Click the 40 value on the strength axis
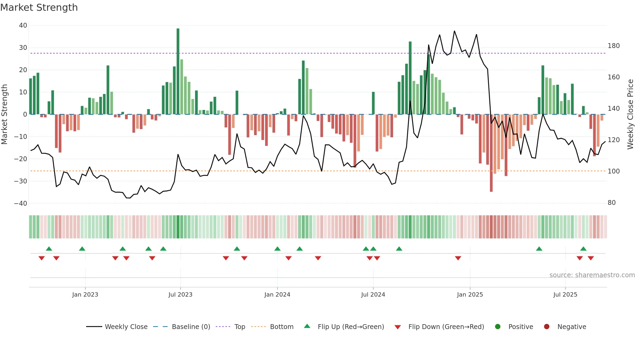Screen dimensions: 644x362 tap(23, 25)
